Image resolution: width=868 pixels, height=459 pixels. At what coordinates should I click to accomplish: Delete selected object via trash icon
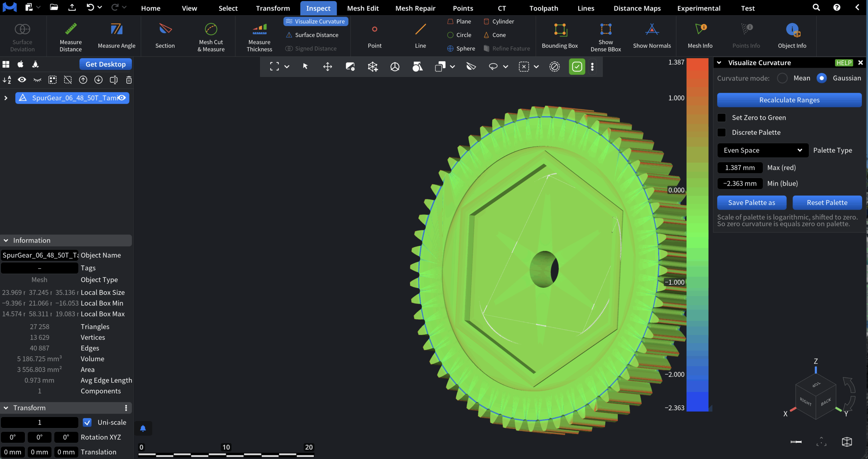click(129, 80)
